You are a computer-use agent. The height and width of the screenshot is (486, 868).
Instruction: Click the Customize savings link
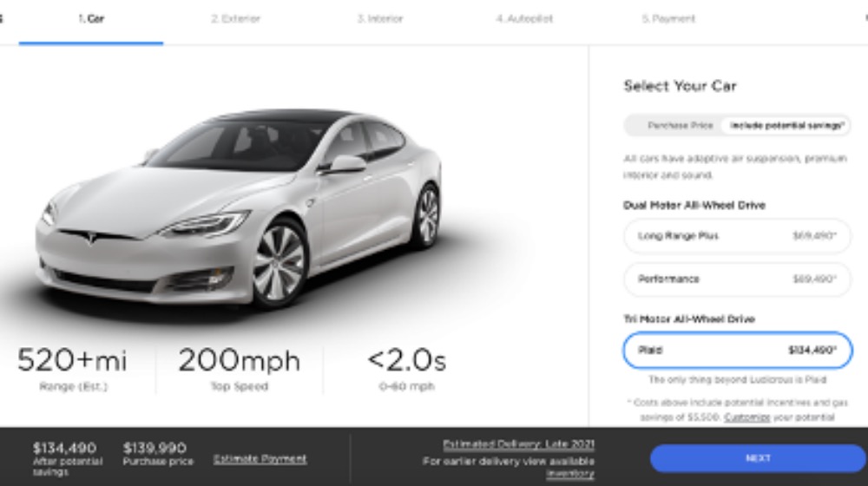746,417
